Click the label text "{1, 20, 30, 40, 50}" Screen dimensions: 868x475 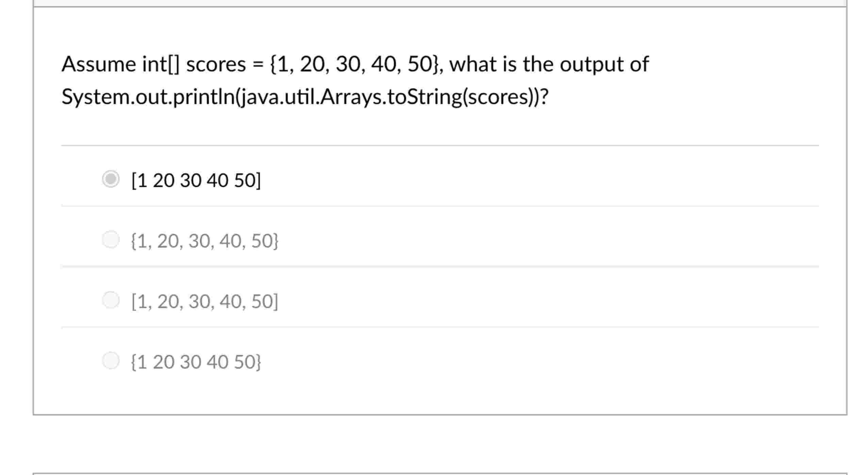[204, 241]
